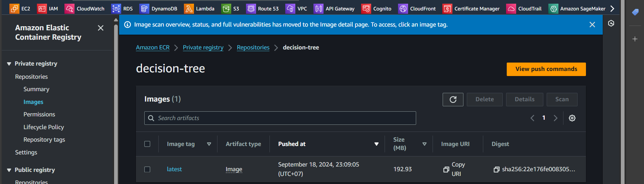Open the EC2 service shortcut icon
This screenshot has height=184, width=644.
(x=14, y=8)
